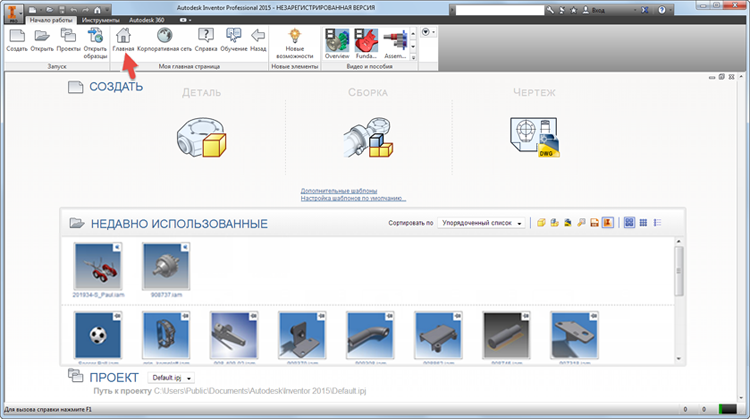
Task: Select the Начало работы ribbon tab
Action: pyautogui.click(x=51, y=20)
